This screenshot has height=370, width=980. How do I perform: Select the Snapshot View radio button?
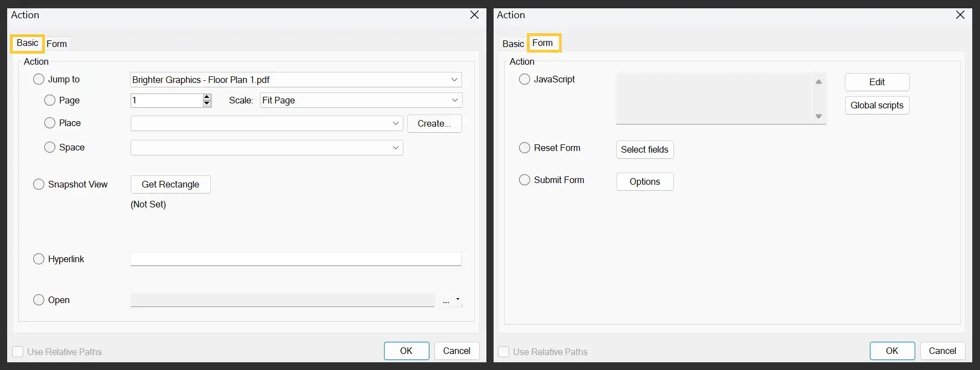39,184
